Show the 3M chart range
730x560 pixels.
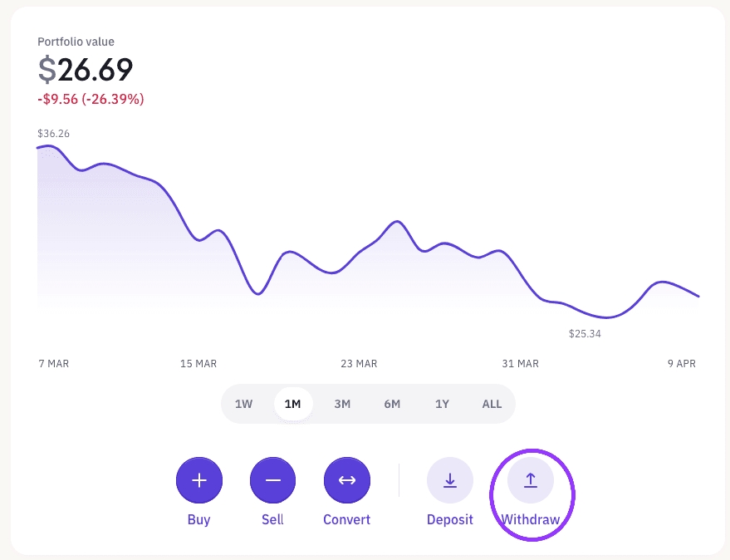pos(342,405)
